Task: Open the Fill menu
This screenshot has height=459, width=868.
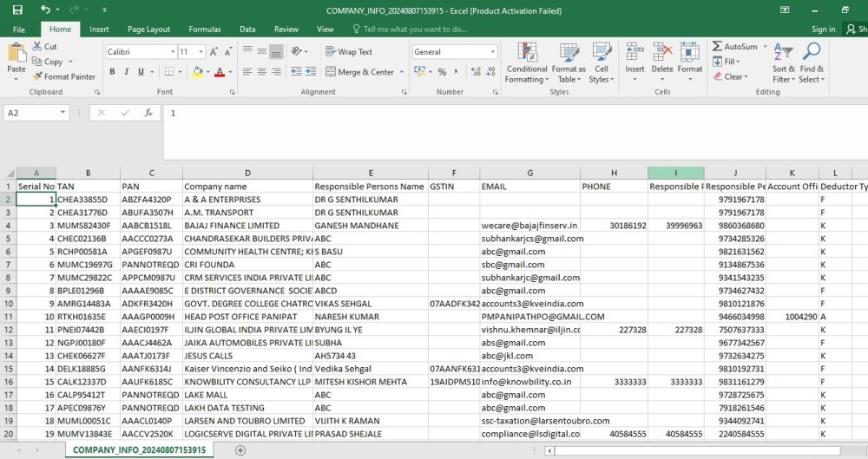Action: (x=727, y=62)
